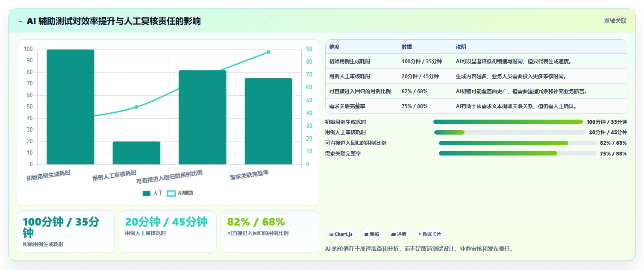The width and height of the screenshot is (644, 270).
Task: Click the description starting AI初稿可能覆盖面更广
Action: click(521, 91)
